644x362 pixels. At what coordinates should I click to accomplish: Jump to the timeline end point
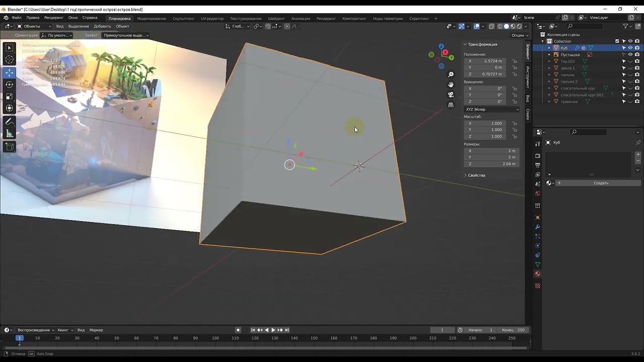point(287,330)
